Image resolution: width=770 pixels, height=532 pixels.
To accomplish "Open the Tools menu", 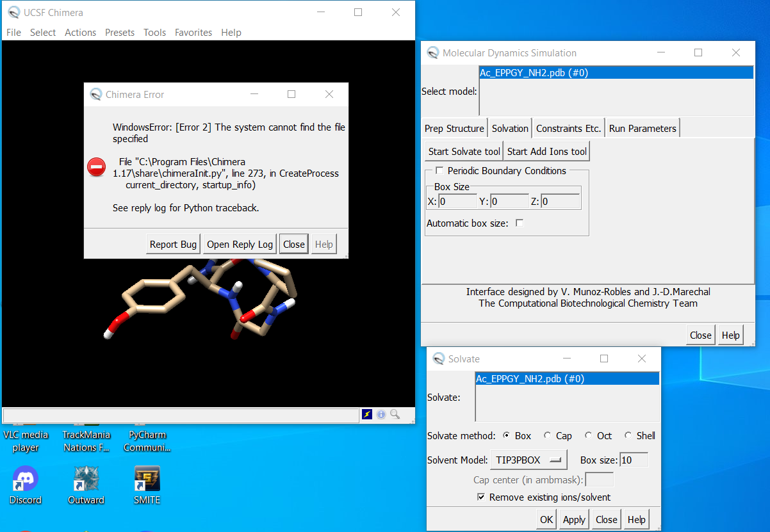I will point(154,33).
